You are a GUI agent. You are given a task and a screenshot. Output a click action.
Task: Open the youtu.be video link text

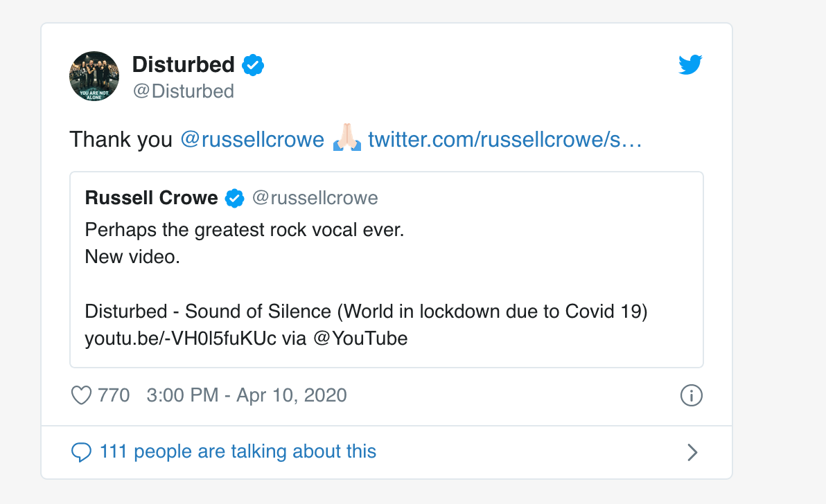click(181, 339)
